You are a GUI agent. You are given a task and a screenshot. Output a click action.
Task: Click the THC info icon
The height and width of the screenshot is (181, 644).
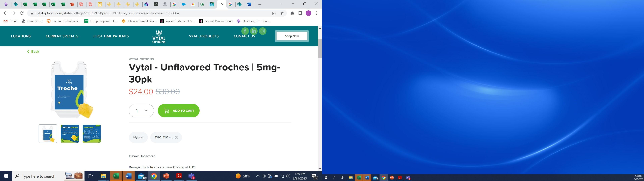[176, 137]
